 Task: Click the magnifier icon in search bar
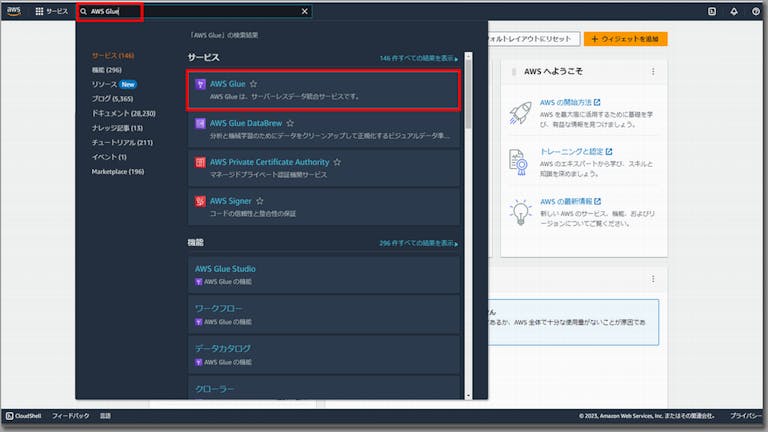tap(83, 11)
